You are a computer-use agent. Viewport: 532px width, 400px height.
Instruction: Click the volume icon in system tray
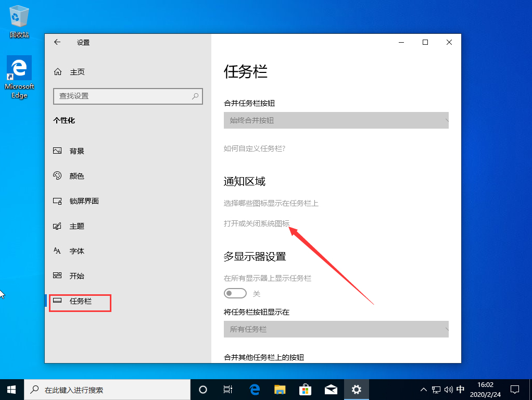click(x=448, y=389)
